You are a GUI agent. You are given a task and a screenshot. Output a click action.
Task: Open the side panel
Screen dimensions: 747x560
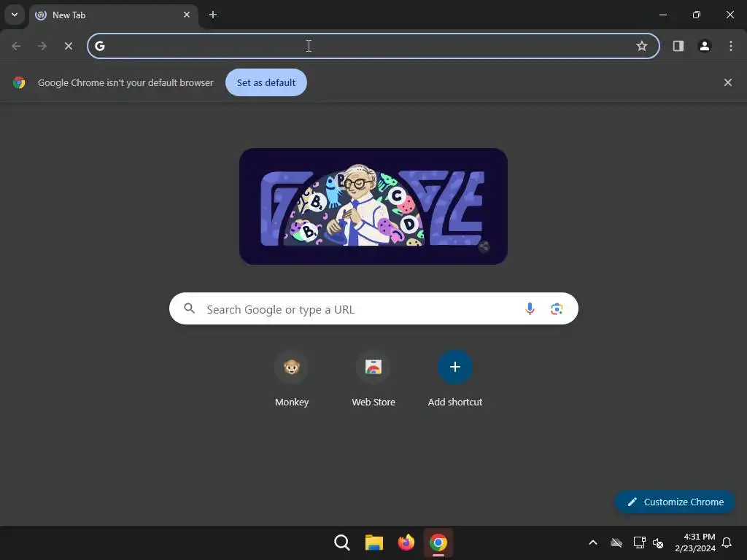[678, 46]
